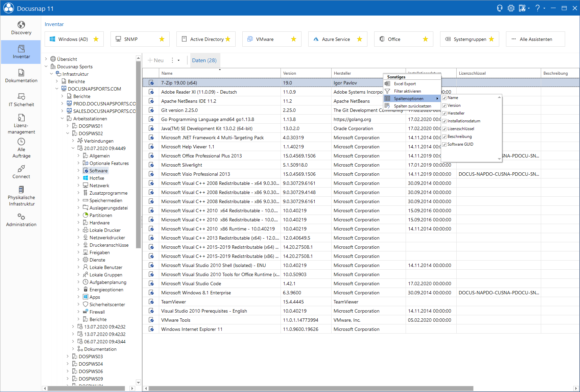This screenshot has width=580, height=392.
Task: Choose Excel Export from the context menu
Action: click(412, 84)
